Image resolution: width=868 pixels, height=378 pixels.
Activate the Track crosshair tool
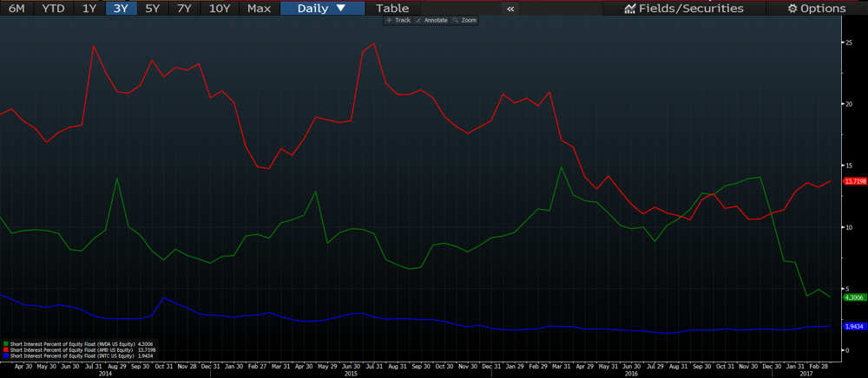(x=398, y=20)
